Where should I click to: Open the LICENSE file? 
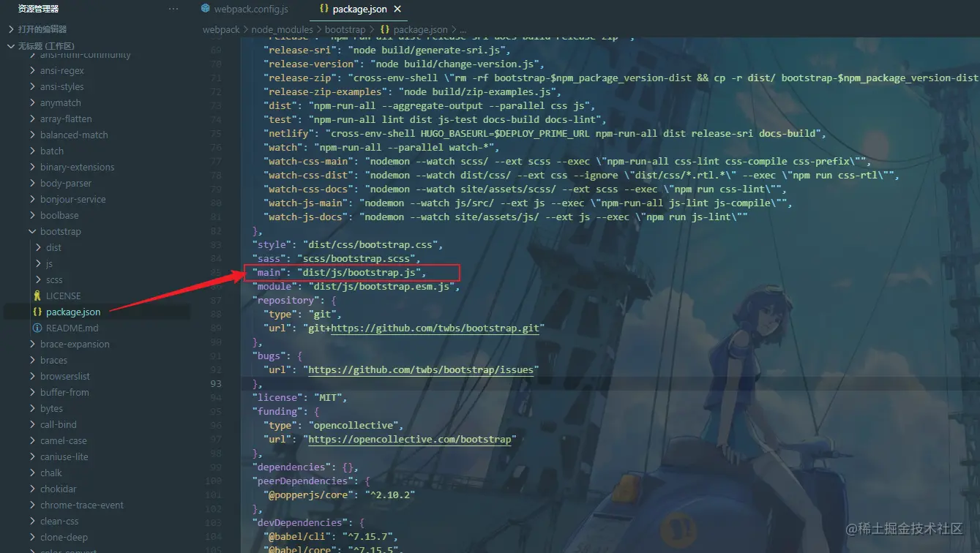point(64,296)
